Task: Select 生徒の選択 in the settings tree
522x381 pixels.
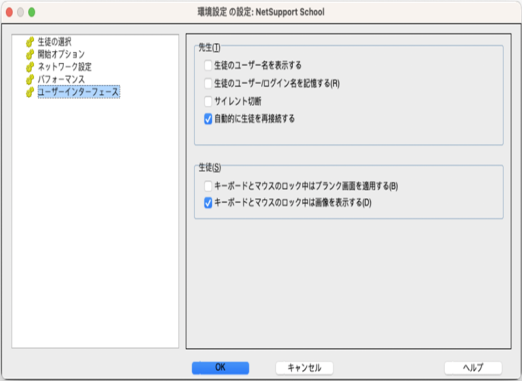Action: point(54,42)
